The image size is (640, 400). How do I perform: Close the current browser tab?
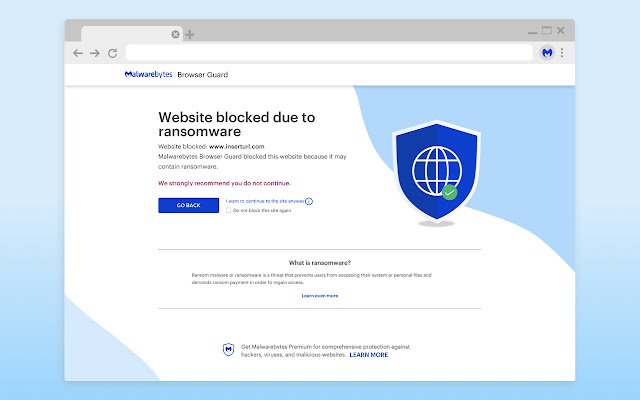pos(176,34)
